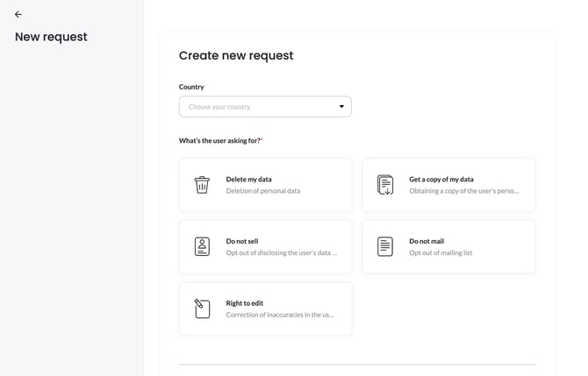Pick the 'Do not sell' request type

pos(242,241)
